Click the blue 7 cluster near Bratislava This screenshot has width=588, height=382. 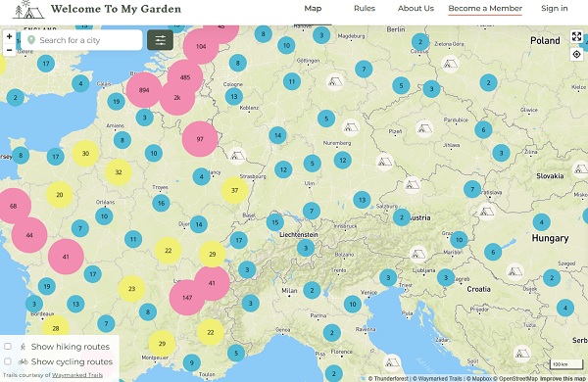472,189
